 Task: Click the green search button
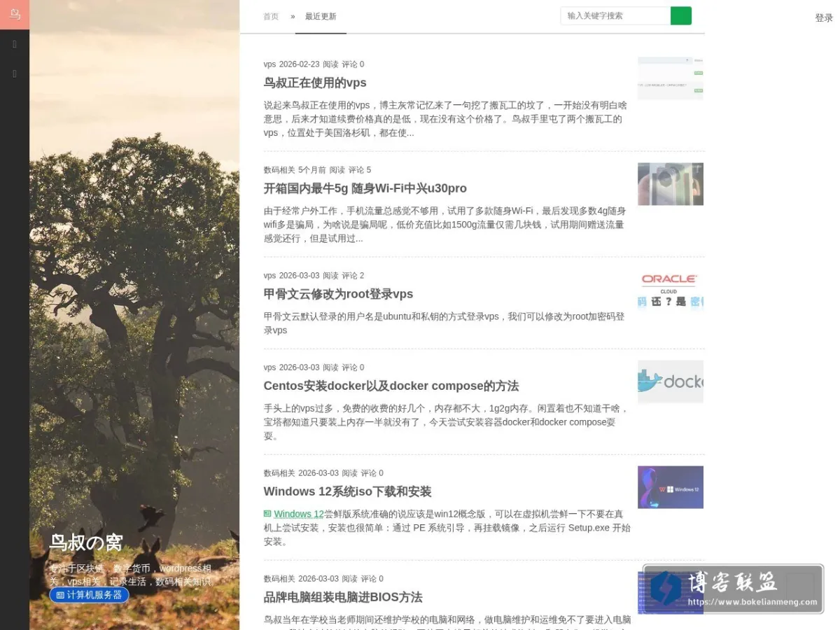(x=681, y=16)
